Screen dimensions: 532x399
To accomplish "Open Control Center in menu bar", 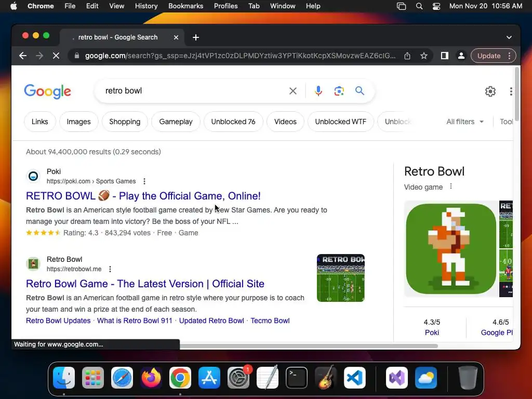I will (436, 6).
